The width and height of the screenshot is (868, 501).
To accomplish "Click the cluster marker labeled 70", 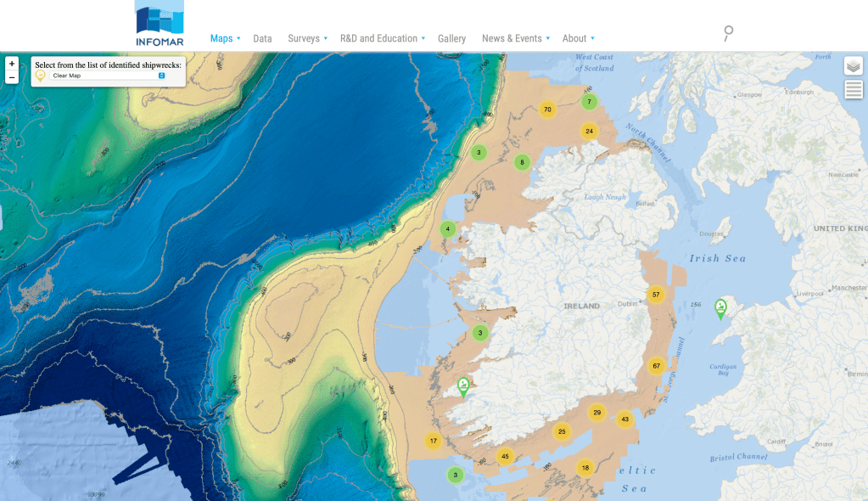I will pos(547,110).
